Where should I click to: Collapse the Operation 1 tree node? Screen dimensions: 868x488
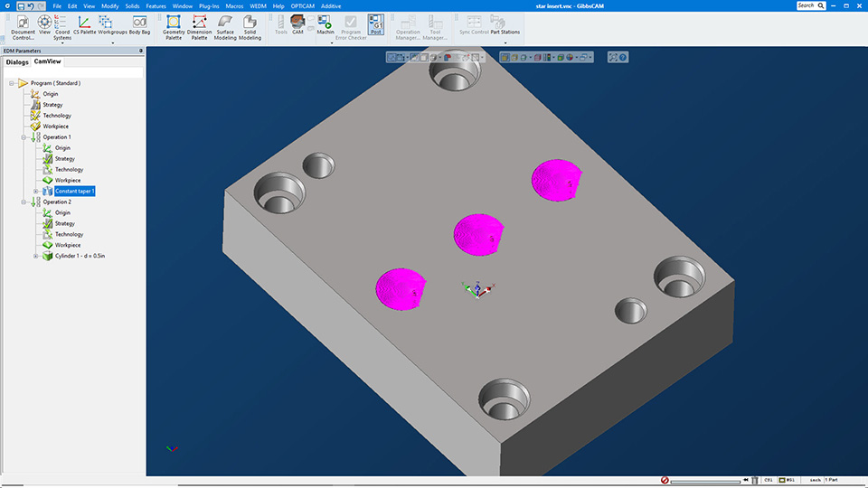[x=24, y=137]
